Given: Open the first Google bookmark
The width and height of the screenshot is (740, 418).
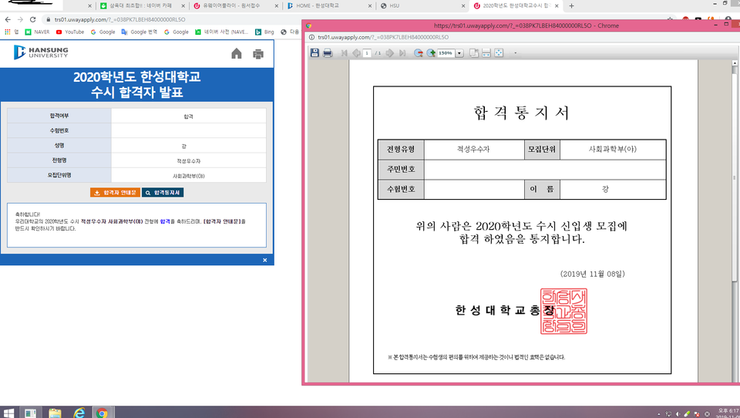Looking at the screenshot, I should point(103,32).
